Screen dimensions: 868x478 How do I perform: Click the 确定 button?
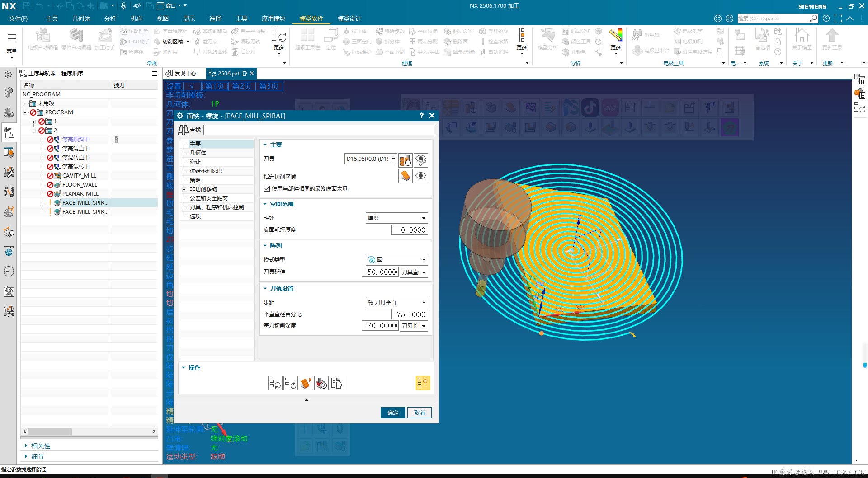click(392, 412)
